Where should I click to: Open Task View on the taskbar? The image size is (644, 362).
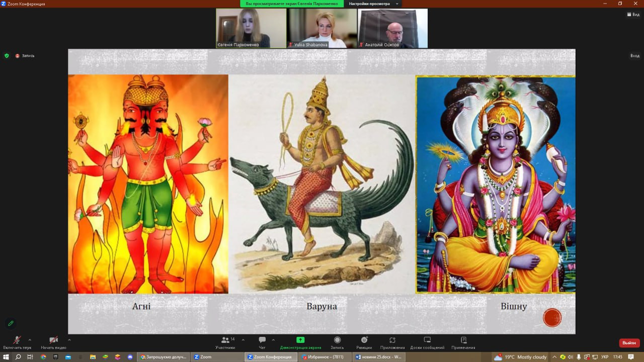30,357
